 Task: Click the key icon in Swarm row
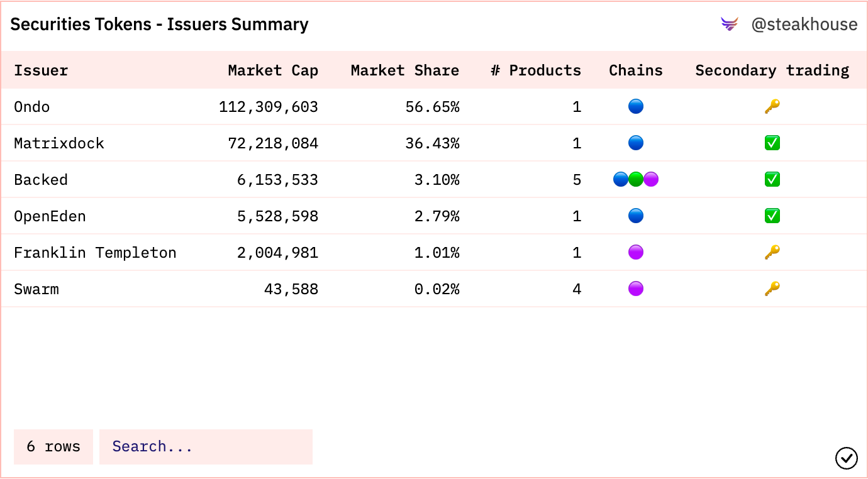coord(772,289)
